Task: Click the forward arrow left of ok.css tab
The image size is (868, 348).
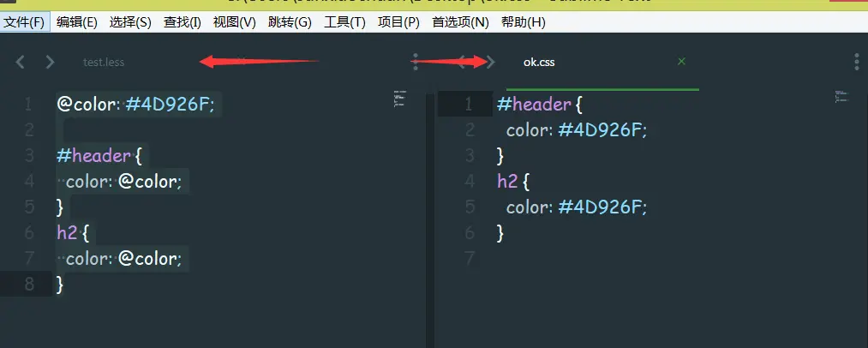Action: pyautogui.click(x=490, y=62)
